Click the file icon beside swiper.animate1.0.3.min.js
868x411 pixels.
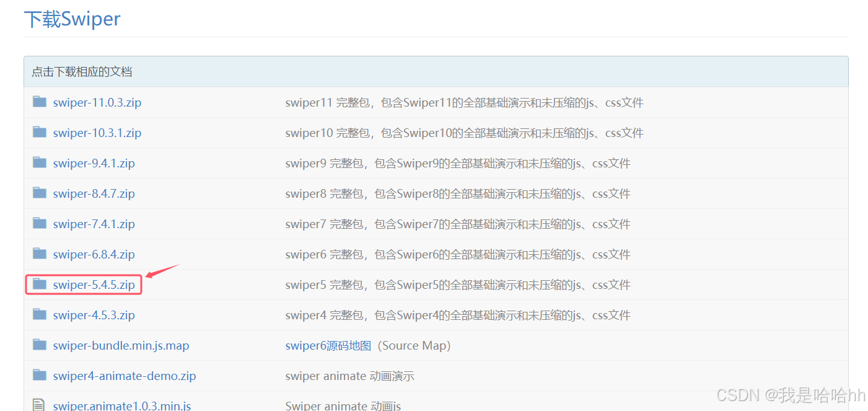click(x=39, y=405)
